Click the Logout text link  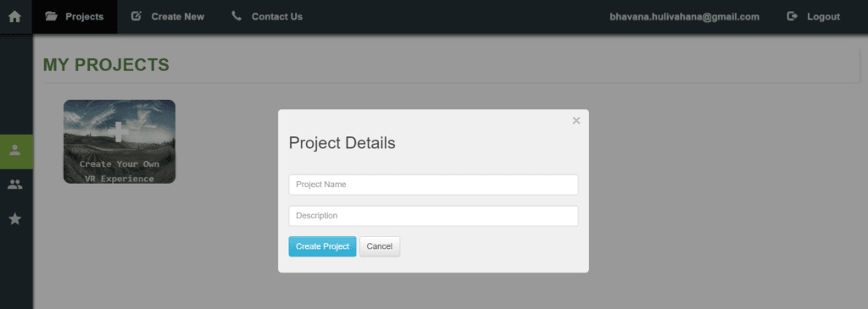(x=823, y=17)
